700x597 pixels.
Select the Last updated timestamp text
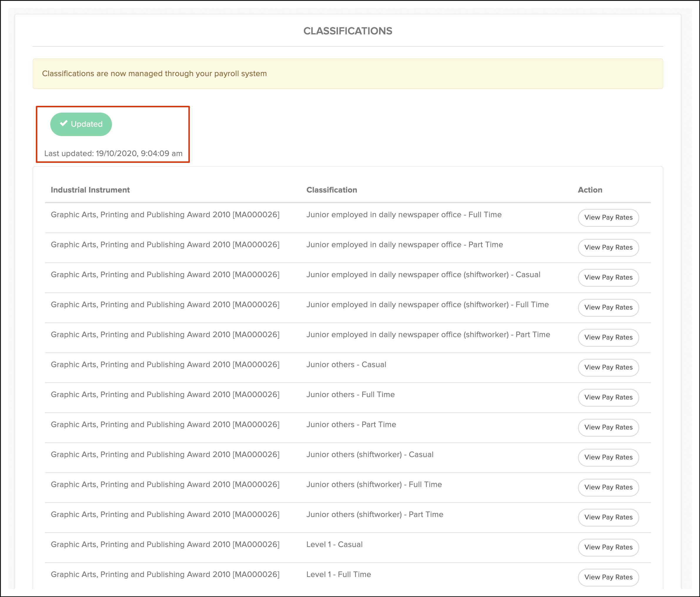pos(113,153)
